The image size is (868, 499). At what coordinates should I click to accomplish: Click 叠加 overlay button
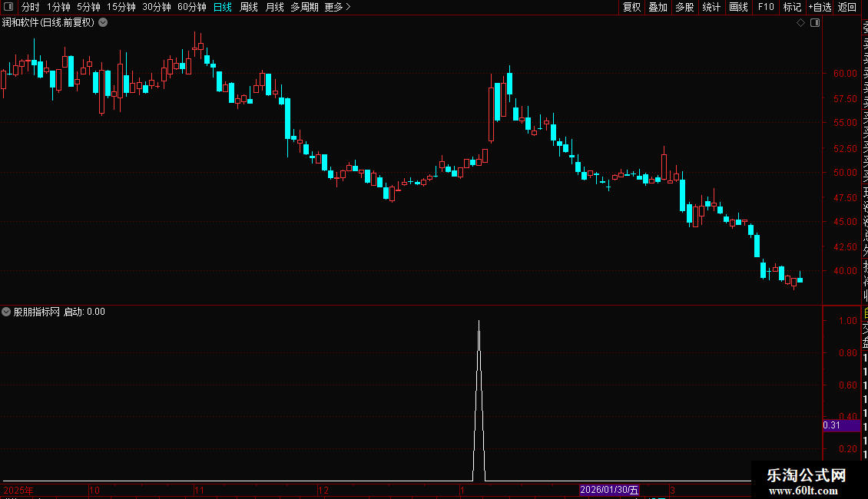pos(658,7)
